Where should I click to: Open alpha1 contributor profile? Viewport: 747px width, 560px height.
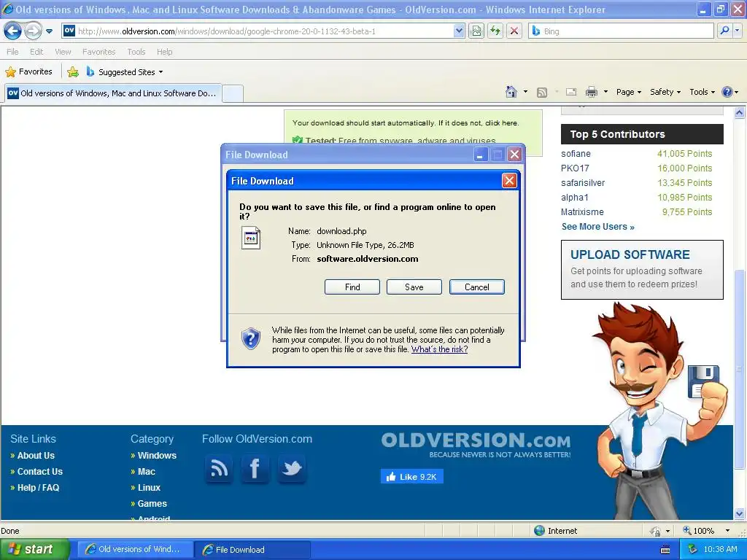click(x=575, y=197)
